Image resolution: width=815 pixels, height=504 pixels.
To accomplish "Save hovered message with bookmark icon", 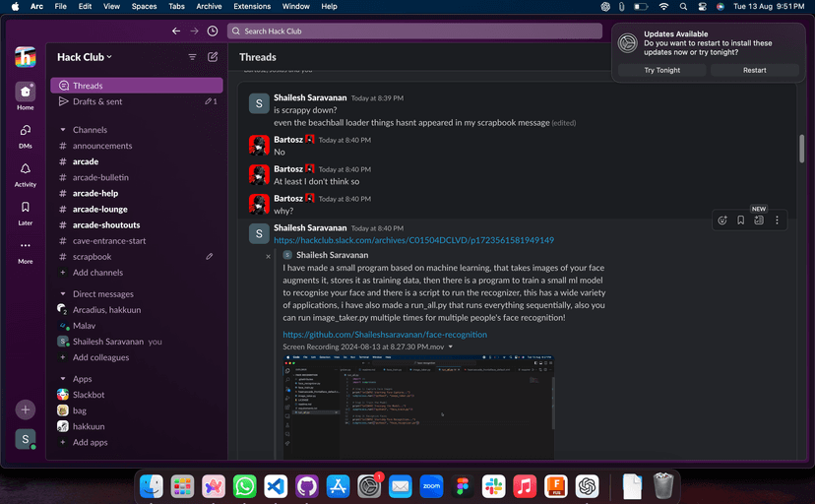I will 740,220.
